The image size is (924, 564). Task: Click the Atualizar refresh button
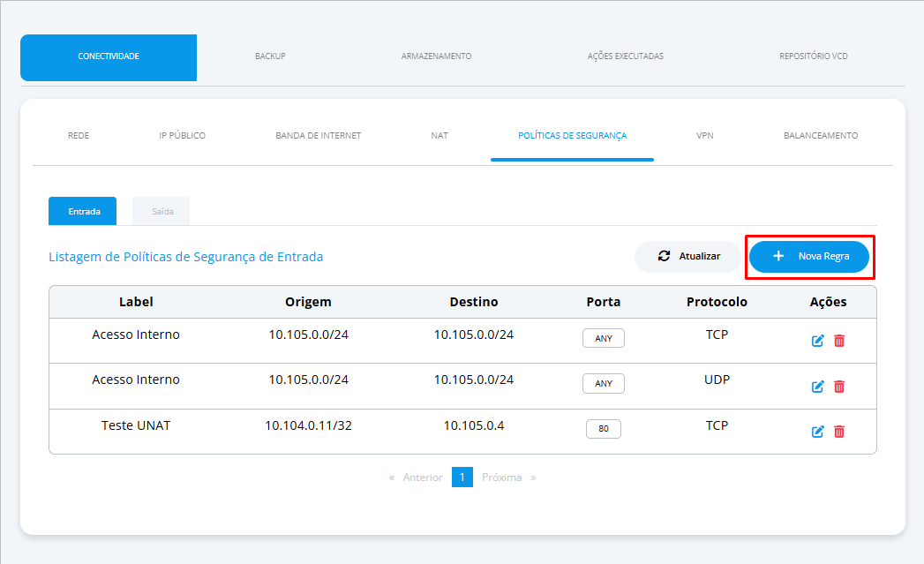coord(687,256)
